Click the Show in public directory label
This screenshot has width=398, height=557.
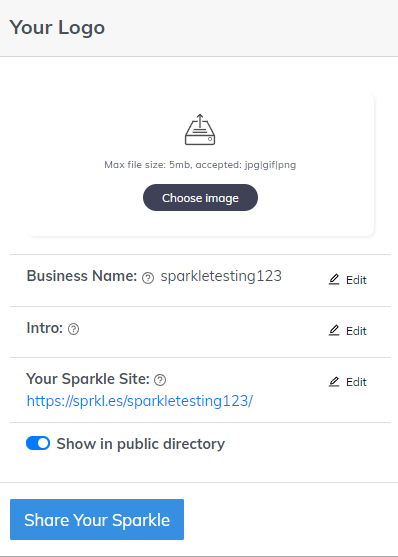coord(141,444)
